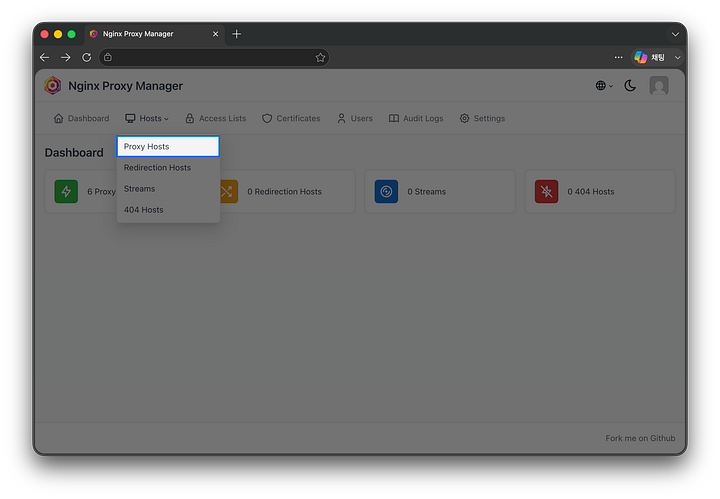
Task: Open the 0 404 Hosts card
Action: [600, 191]
